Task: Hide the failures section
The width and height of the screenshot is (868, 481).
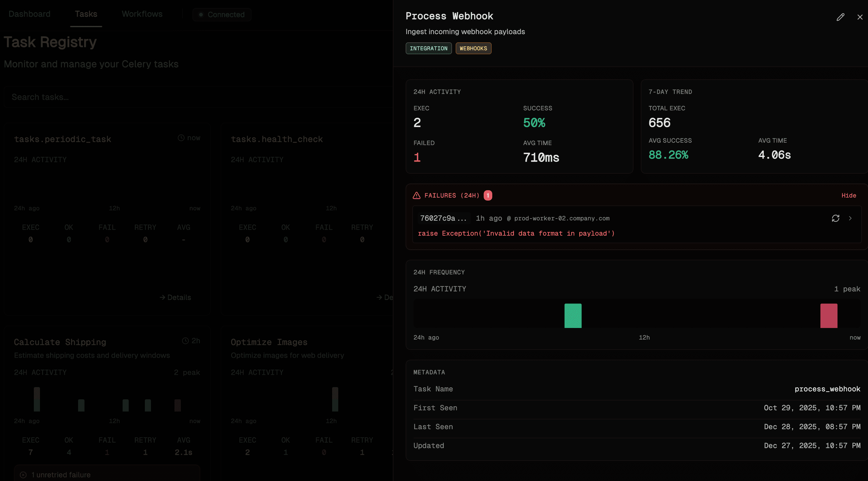Action: [x=849, y=195]
